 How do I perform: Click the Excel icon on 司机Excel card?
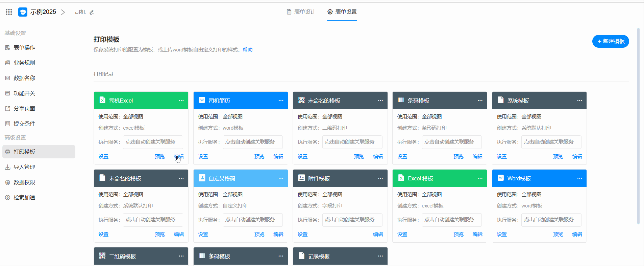click(102, 100)
